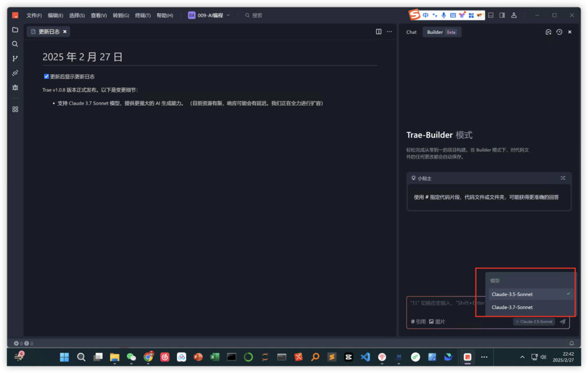Open editor more actions ellipsis
Viewport: 588px width, 373px height.
(x=389, y=32)
